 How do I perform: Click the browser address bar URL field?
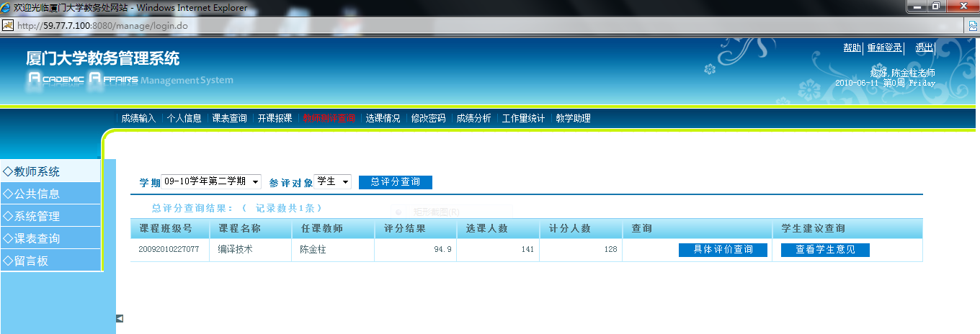pos(432,25)
